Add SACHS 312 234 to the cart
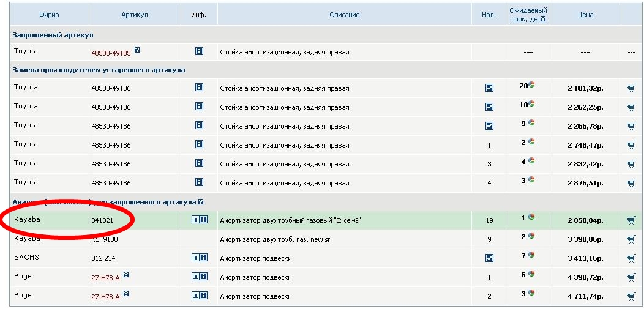The width and height of the screenshot is (644, 314). pos(631,258)
